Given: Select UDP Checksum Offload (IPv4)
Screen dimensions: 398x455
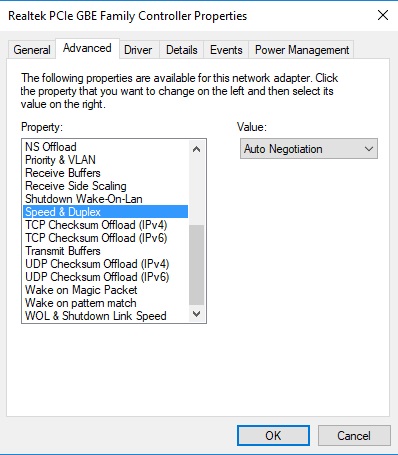Looking at the screenshot, I should (x=105, y=264).
